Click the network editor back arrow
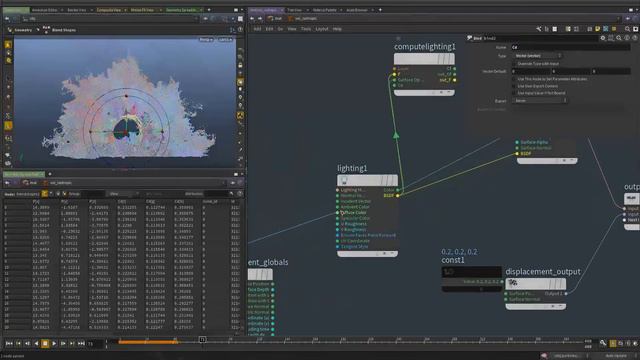Screen dimensions: 640x360 [x=252, y=18]
